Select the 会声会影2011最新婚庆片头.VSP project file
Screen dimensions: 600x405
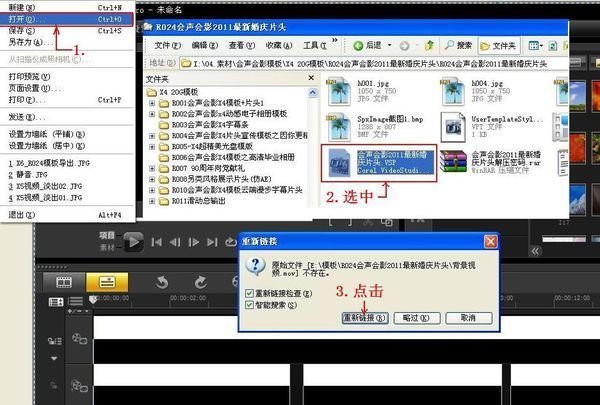click(x=379, y=163)
